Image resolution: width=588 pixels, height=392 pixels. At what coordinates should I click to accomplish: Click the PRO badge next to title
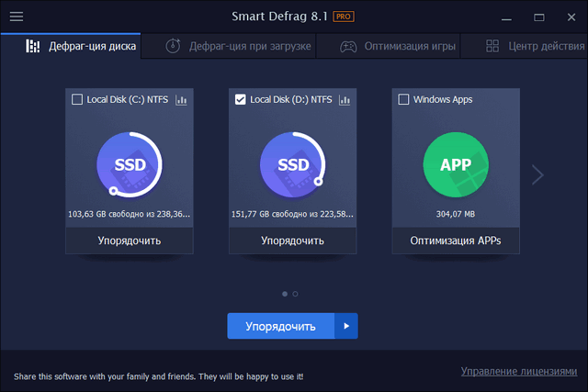(344, 17)
